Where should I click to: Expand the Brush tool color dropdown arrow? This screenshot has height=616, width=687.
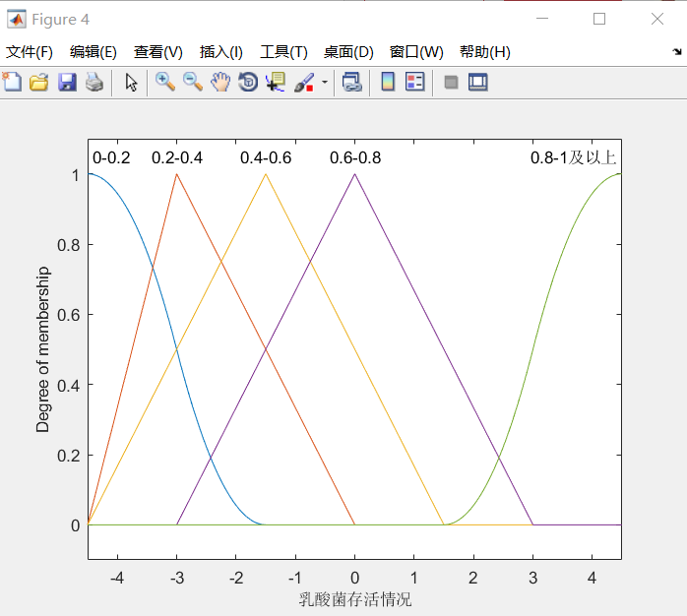click(x=325, y=82)
